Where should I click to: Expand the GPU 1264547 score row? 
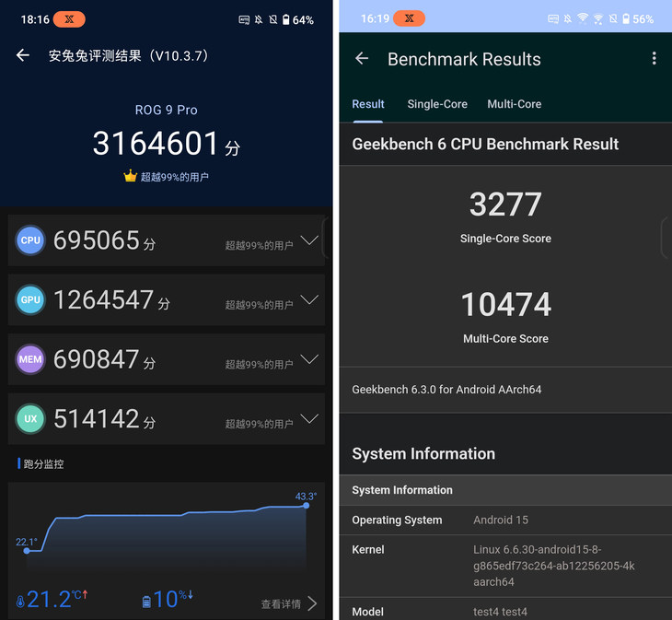(x=309, y=299)
